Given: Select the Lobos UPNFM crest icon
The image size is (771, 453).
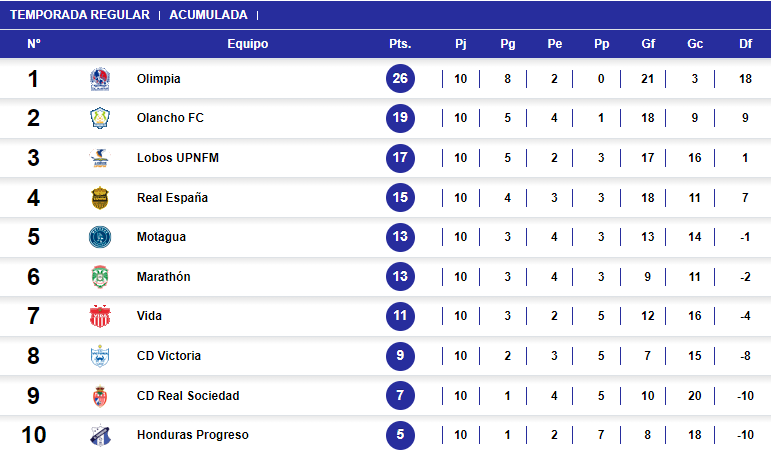Looking at the screenshot, I should click(x=100, y=158).
